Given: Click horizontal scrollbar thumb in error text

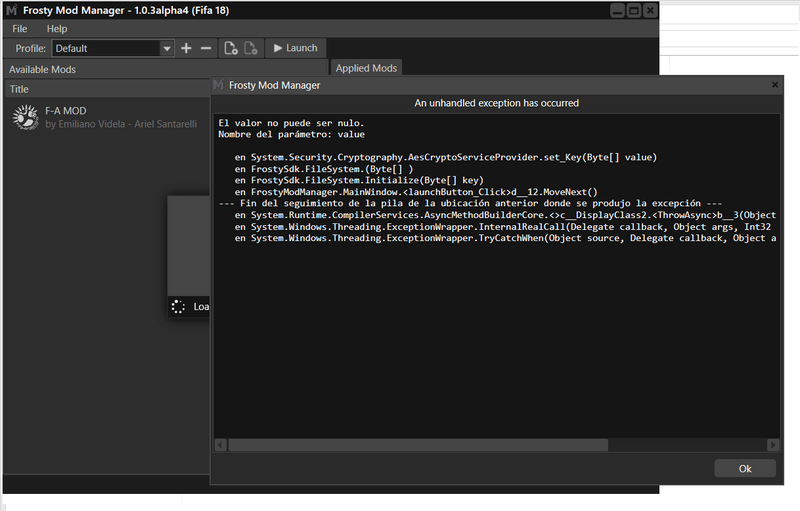Looking at the screenshot, I should [418, 445].
